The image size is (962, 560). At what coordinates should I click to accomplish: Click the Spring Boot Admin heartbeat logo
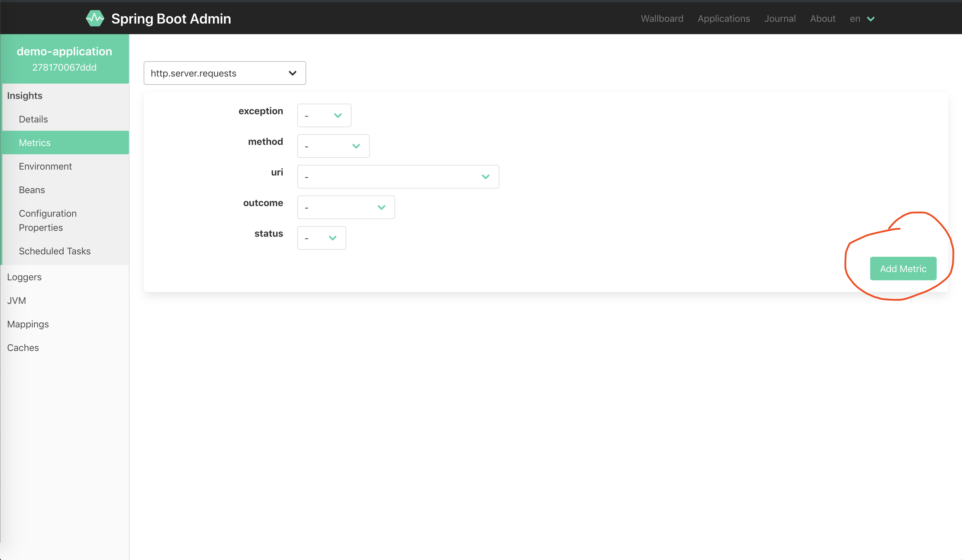tap(95, 18)
